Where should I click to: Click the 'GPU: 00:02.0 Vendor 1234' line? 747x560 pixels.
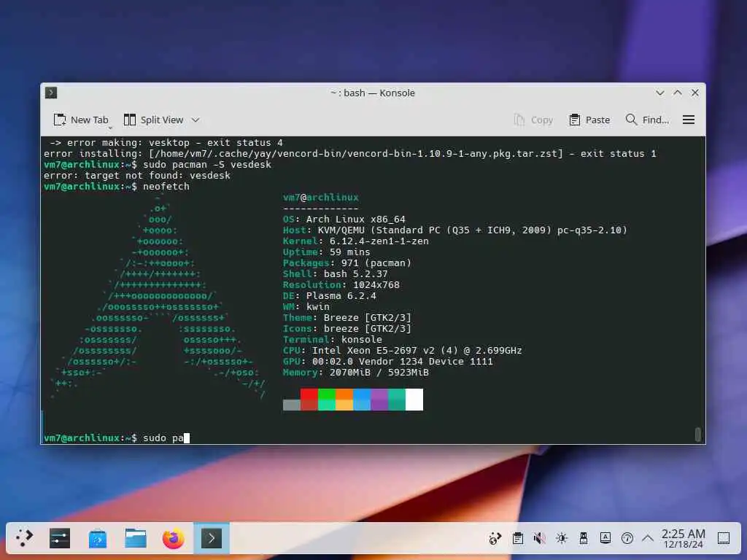pyautogui.click(x=388, y=362)
